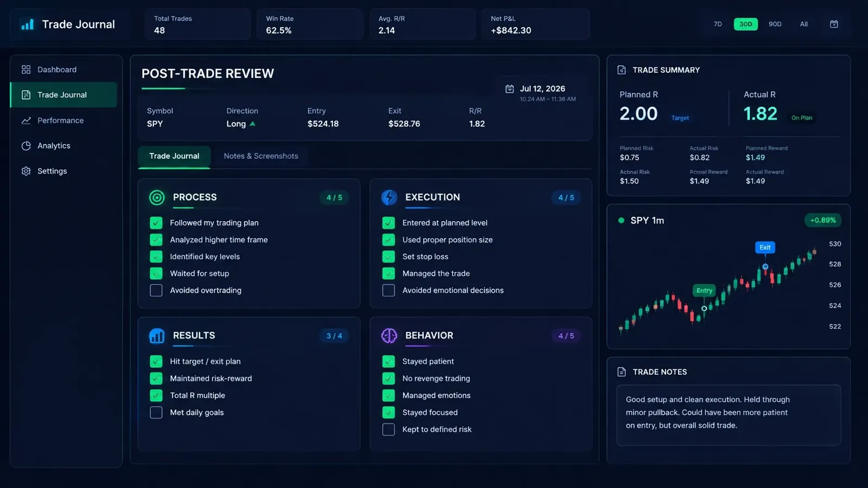Click the Win Rate 62.5% card
868x488 pixels.
pos(310,24)
